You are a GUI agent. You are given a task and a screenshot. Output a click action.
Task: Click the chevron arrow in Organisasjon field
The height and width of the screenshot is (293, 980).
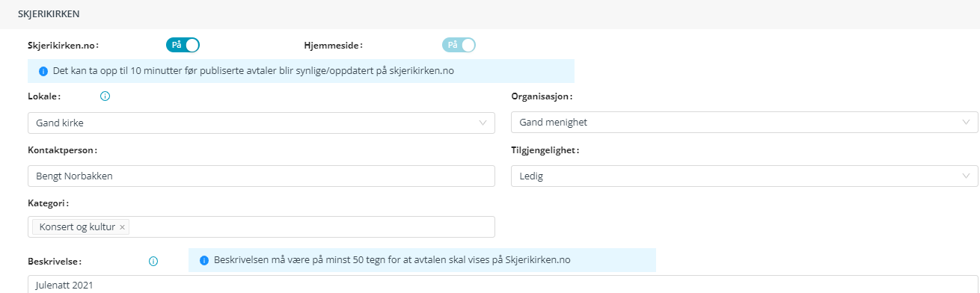(x=966, y=123)
